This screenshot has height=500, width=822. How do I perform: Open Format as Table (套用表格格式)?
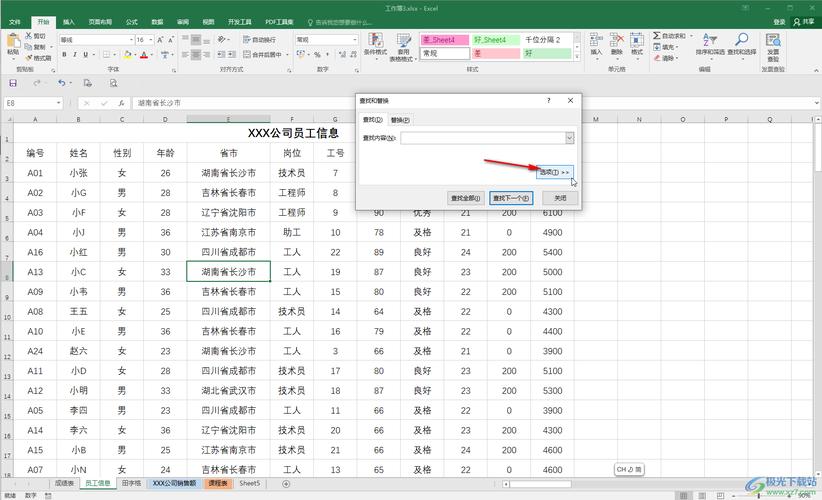click(x=403, y=47)
